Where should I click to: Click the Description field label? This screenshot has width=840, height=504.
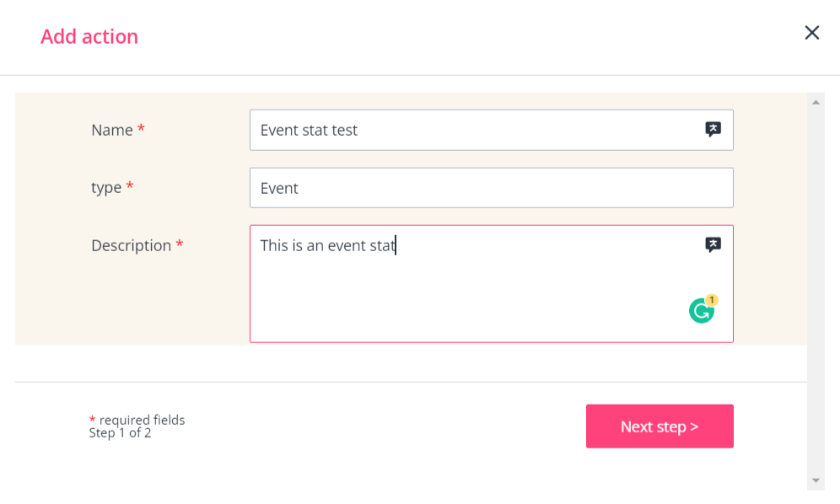click(132, 245)
